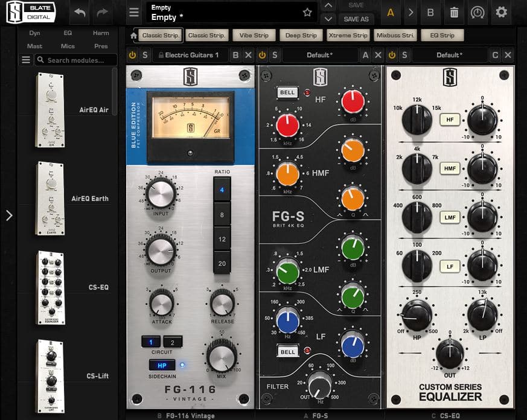Click the lock icon on Electric Guitars 1
The image size is (527, 420).
pyautogui.click(x=161, y=55)
